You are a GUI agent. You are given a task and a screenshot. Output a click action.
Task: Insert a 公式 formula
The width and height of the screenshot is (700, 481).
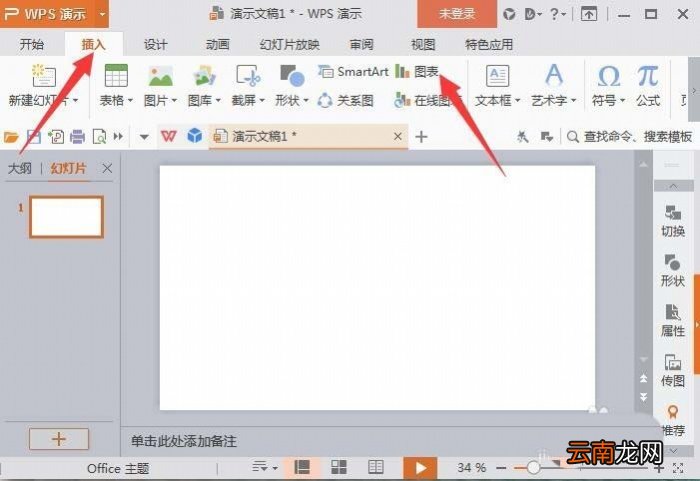point(648,86)
